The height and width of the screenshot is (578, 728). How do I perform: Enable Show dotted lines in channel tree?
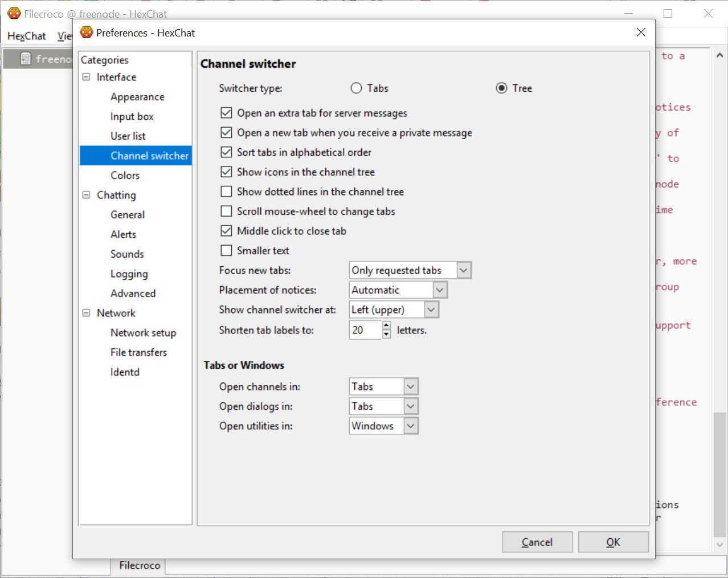226,192
